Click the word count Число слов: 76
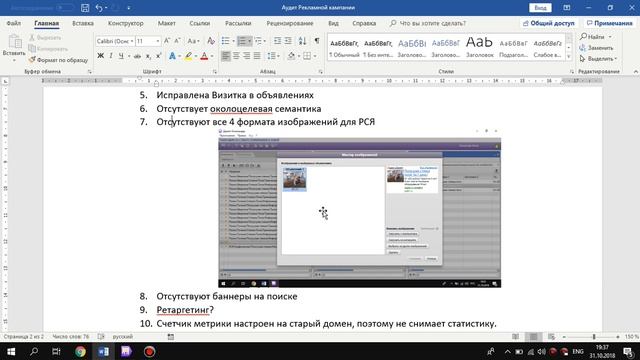Image resolution: width=640 pixels, height=360 pixels. (x=71, y=337)
